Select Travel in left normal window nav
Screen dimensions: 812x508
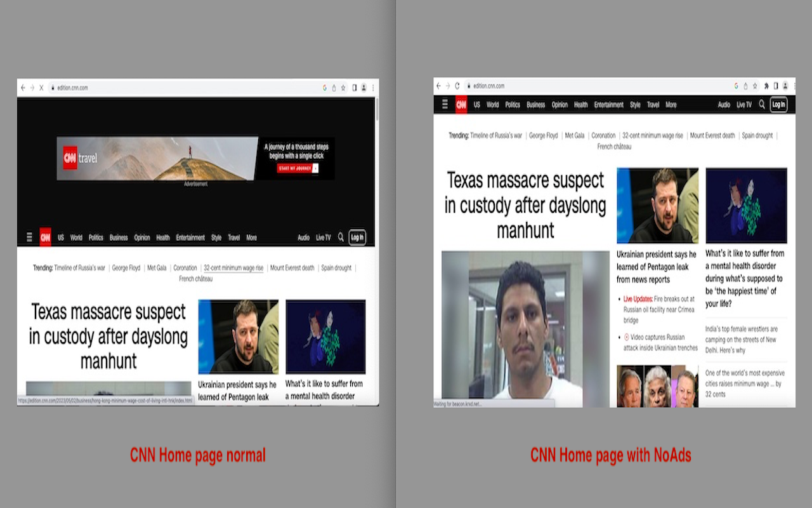point(234,237)
